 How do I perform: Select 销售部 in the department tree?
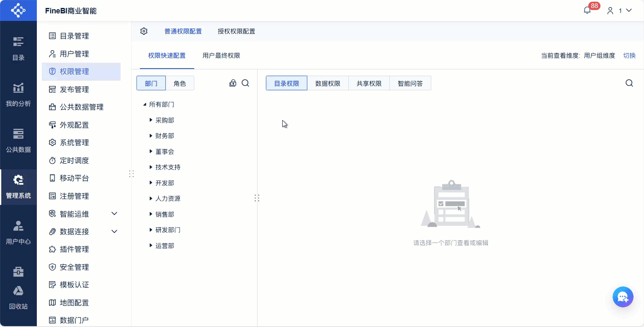(165, 214)
